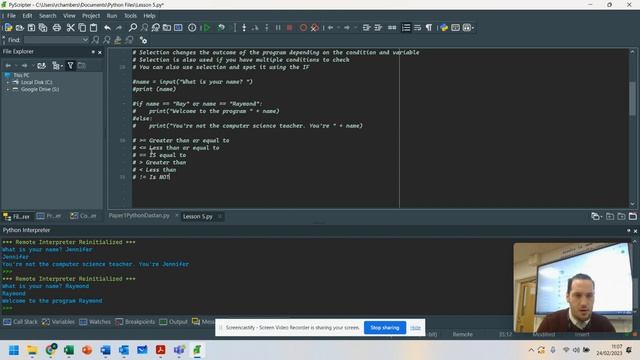640x360 pixels.
Task: Expand the Google Drive tree node
Action: click(x=7, y=89)
